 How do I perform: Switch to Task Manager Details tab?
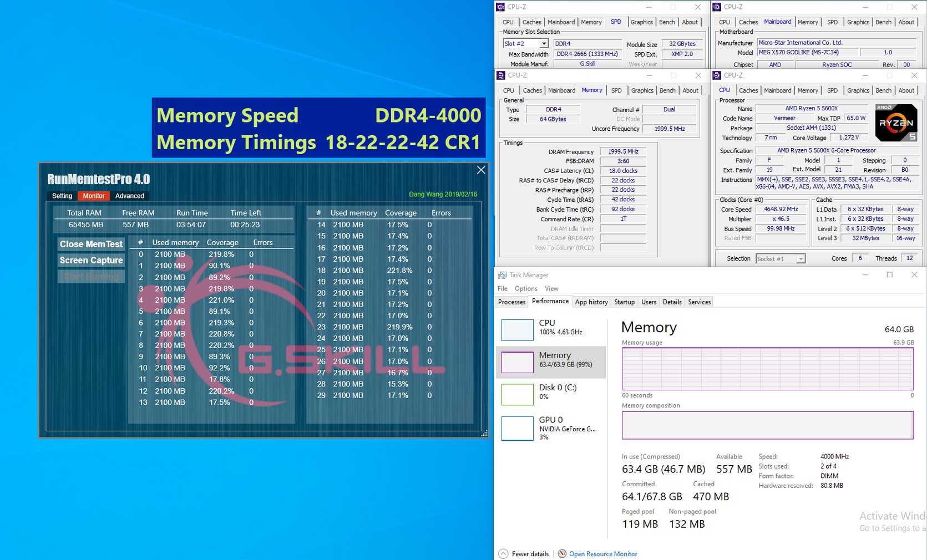point(672,302)
